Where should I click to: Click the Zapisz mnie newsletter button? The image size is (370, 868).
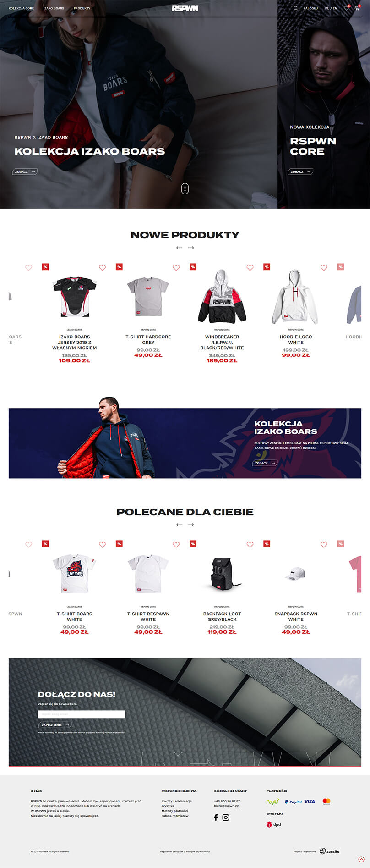pos(54,725)
